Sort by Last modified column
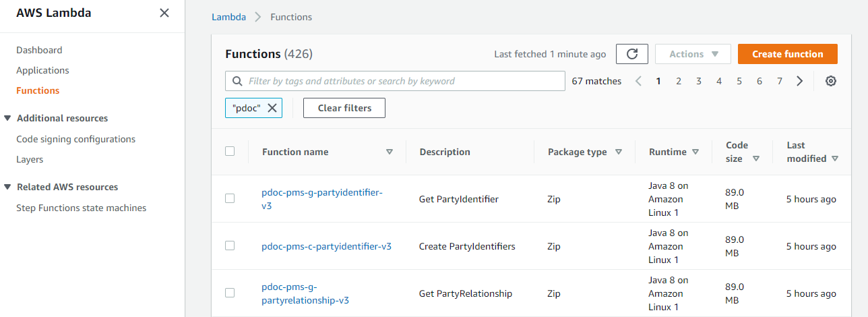The width and height of the screenshot is (868, 317). click(835, 158)
